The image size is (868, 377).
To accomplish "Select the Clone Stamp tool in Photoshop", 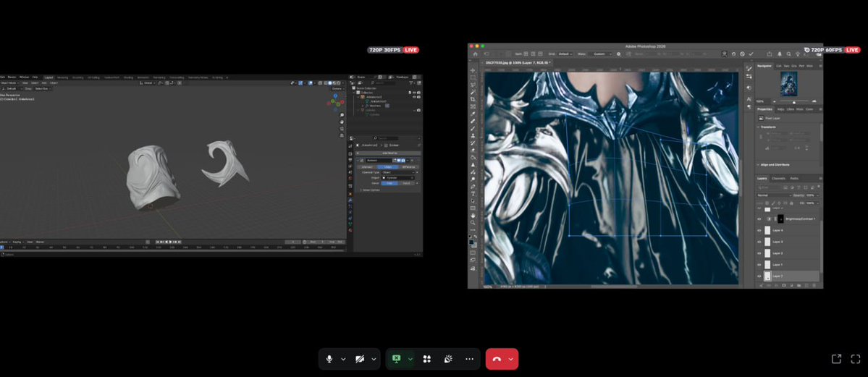I will (473, 135).
